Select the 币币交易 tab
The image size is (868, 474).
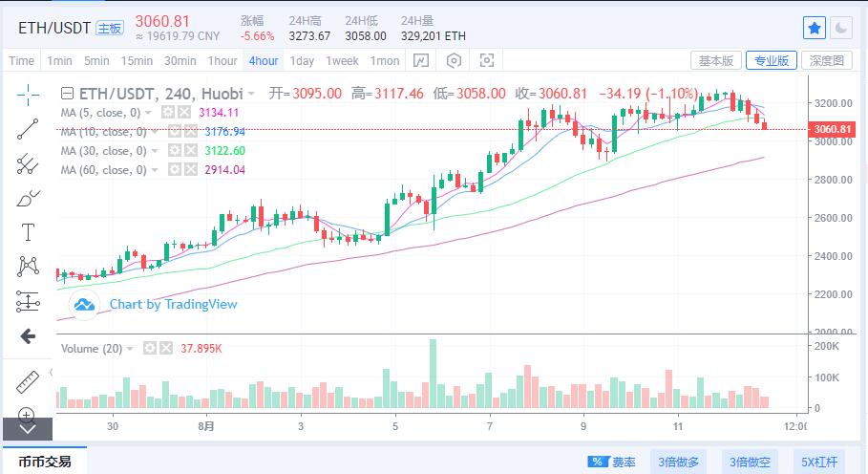(45, 462)
